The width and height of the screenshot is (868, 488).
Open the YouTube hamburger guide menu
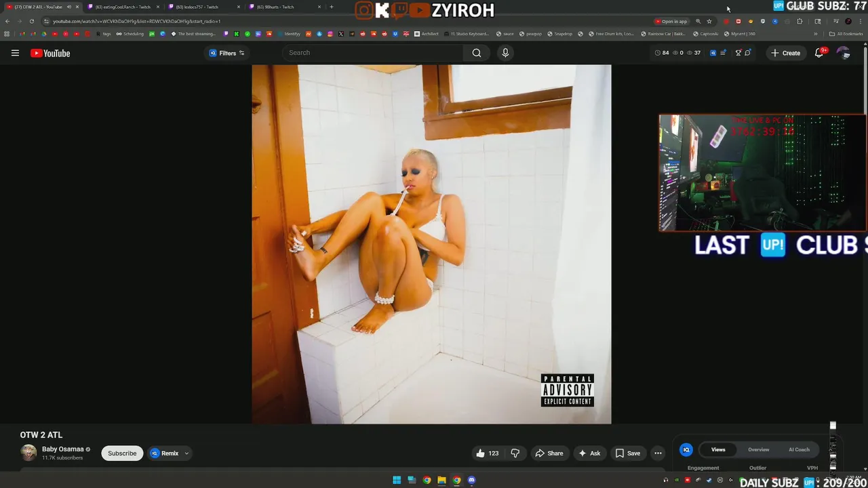[15, 53]
